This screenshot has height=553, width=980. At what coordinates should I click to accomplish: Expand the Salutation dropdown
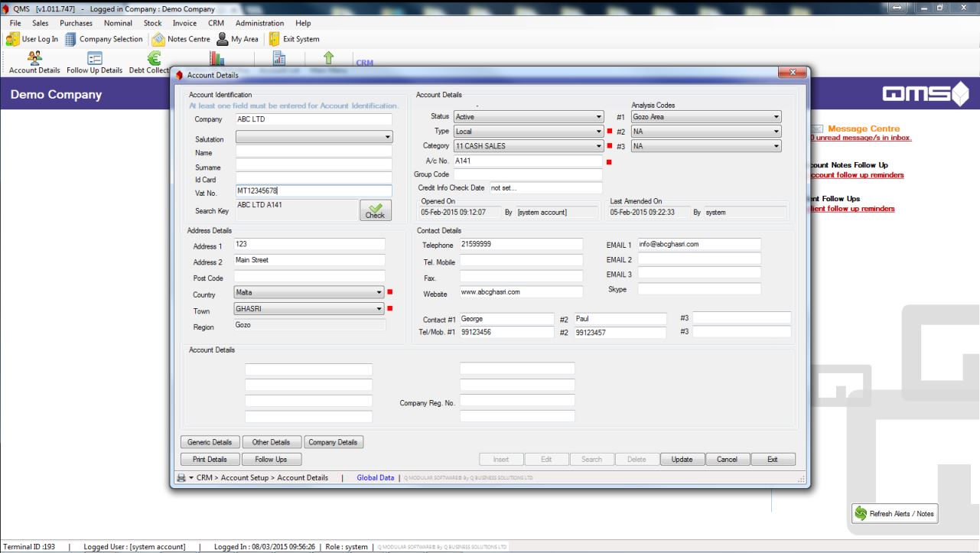click(x=387, y=138)
